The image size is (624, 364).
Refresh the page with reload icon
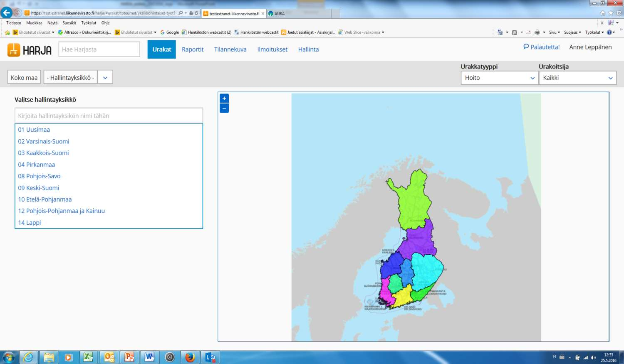point(196,13)
